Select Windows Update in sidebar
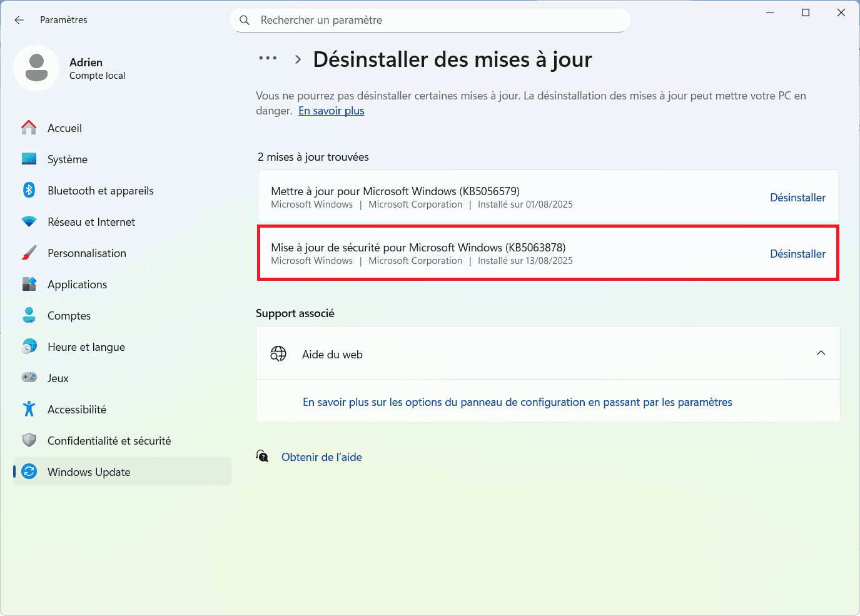This screenshot has height=616, width=860. [x=122, y=472]
